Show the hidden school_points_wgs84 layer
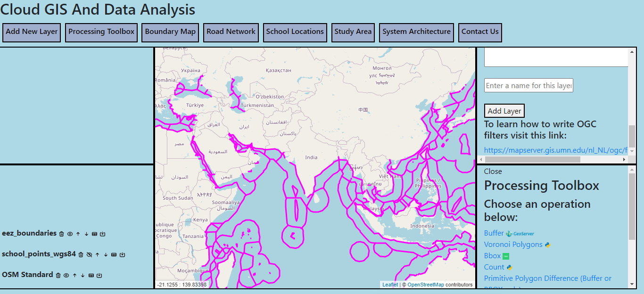 tap(89, 254)
